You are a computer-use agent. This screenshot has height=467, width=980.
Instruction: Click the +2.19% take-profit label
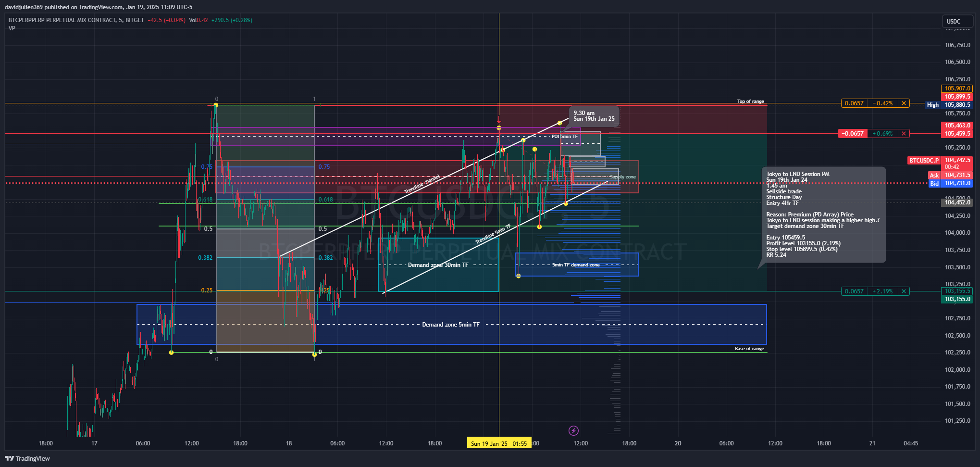pyautogui.click(x=883, y=291)
